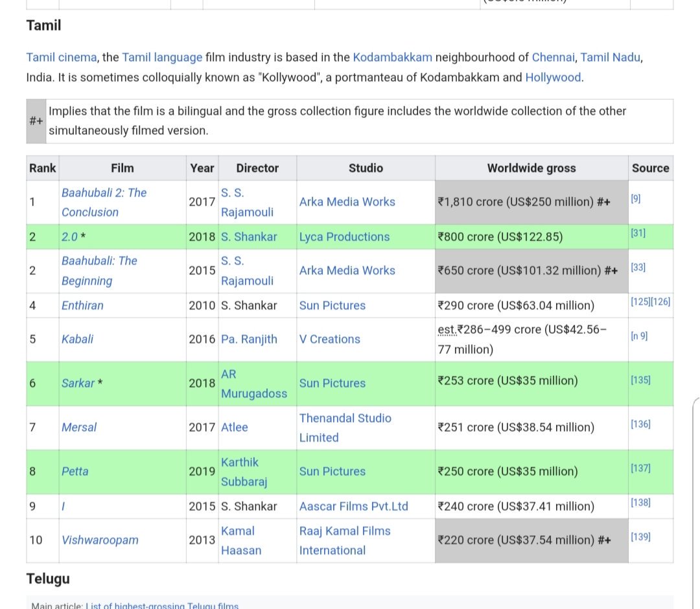Open Raaj Kamal Films International link
700x609 pixels.
pyautogui.click(x=345, y=541)
